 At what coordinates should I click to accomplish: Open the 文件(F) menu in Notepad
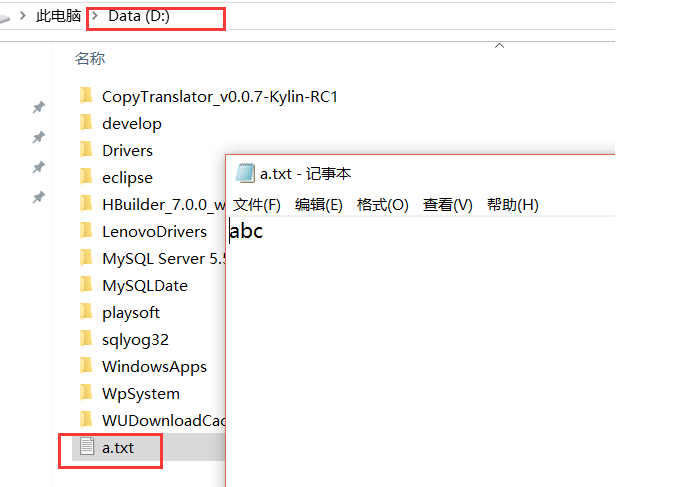[257, 205]
